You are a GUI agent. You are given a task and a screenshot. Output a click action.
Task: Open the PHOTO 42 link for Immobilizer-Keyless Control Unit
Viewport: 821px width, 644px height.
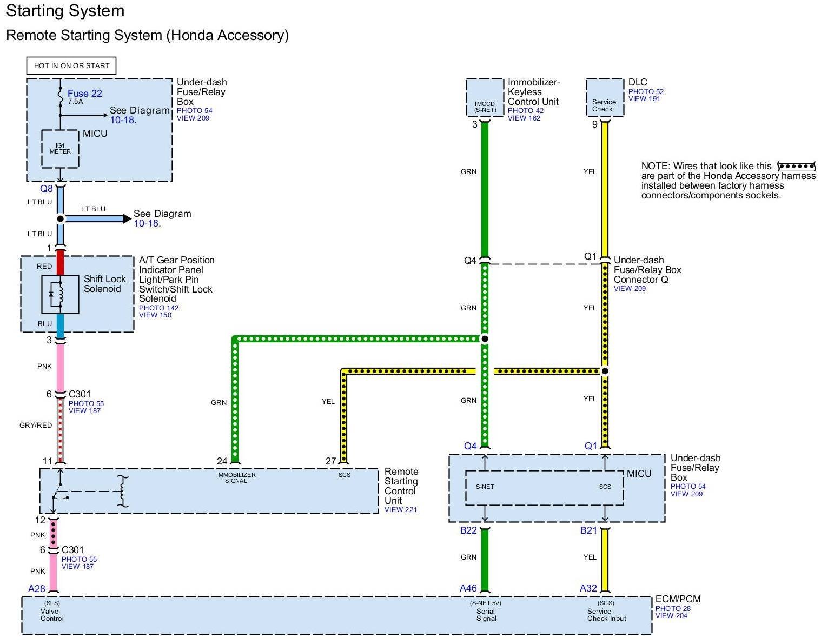(525, 110)
